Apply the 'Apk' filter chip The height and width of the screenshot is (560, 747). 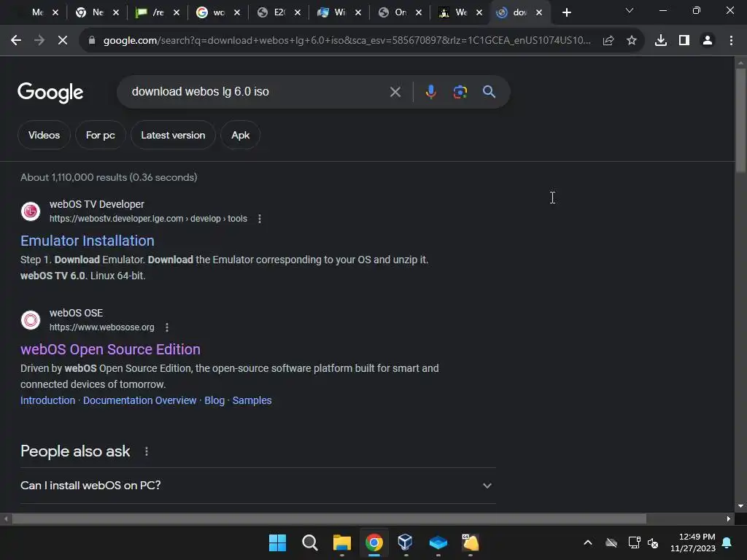(x=240, y=135)
